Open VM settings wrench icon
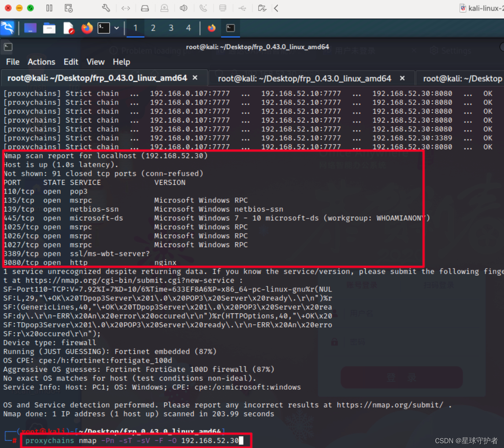 click(x=106, y=8)
